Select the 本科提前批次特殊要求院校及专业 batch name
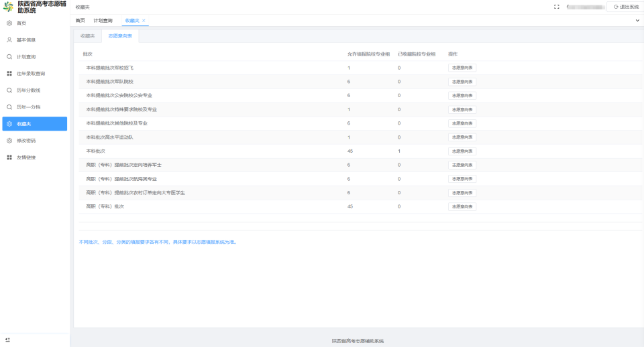644x347 pixels. [x=121, y=109]
